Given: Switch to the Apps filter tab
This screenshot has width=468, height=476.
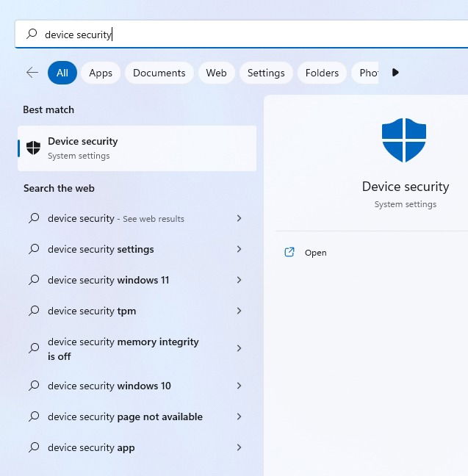Looking at the screenshot, I should [x=101, y=73].
